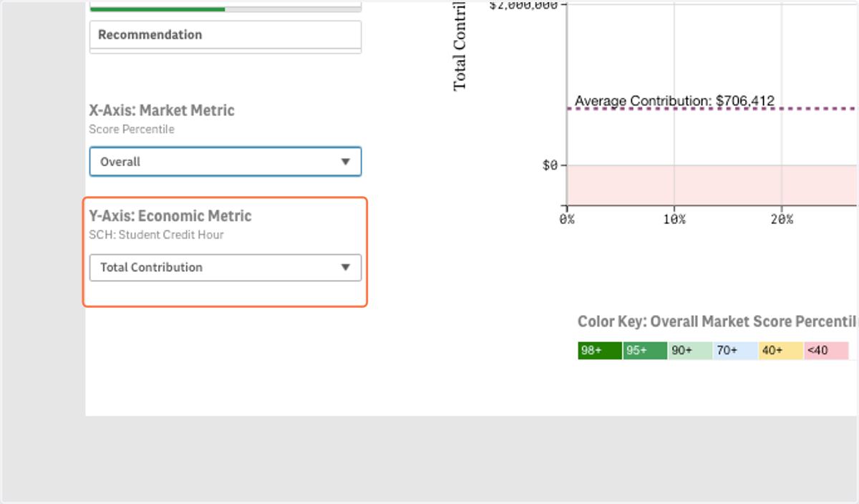The width and height of the screenshot is (859, 504).
Task: Click the Score Percentile subtitle
Action: tap(132, 130)
